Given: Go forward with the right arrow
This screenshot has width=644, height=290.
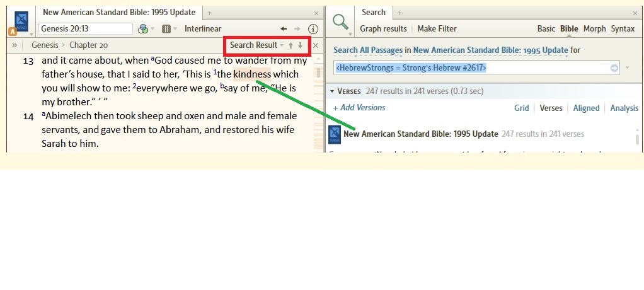Looking at the screenshot, I should (297, 29).
